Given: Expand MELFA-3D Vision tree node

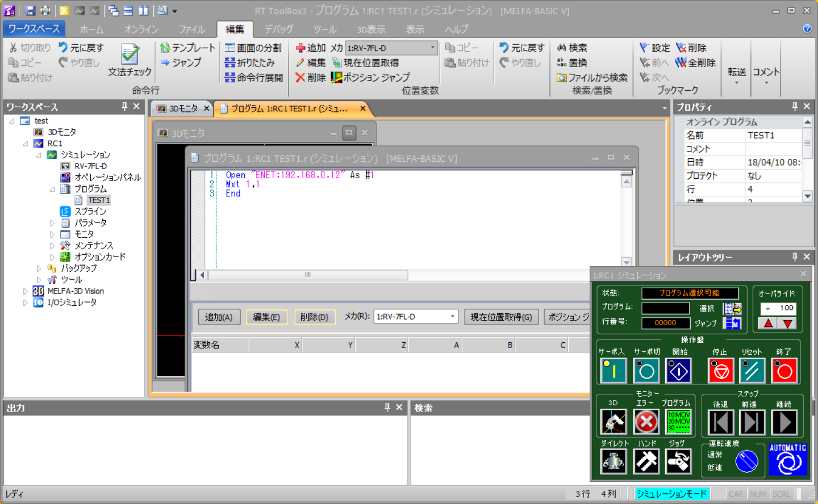Looking at the screenshot, I should coord(25,291).
